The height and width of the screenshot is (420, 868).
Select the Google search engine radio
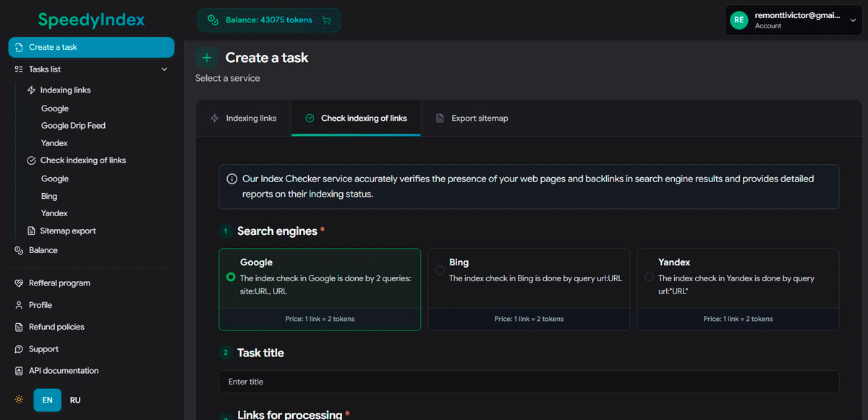pos(231,277)
